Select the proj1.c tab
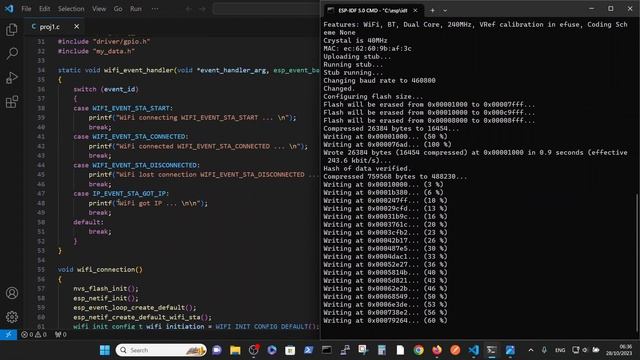 (x=50, y=27)
